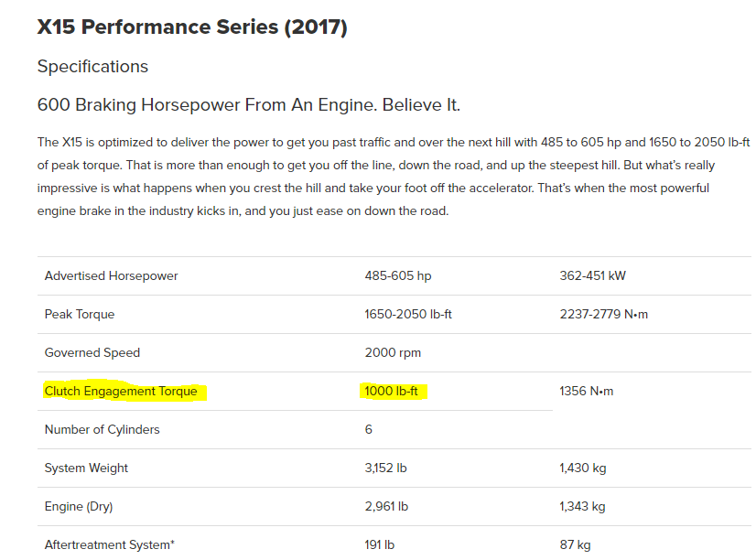Click the highlighted 1000 lb-ft value

pyautogui.click(x=391, y=392)
